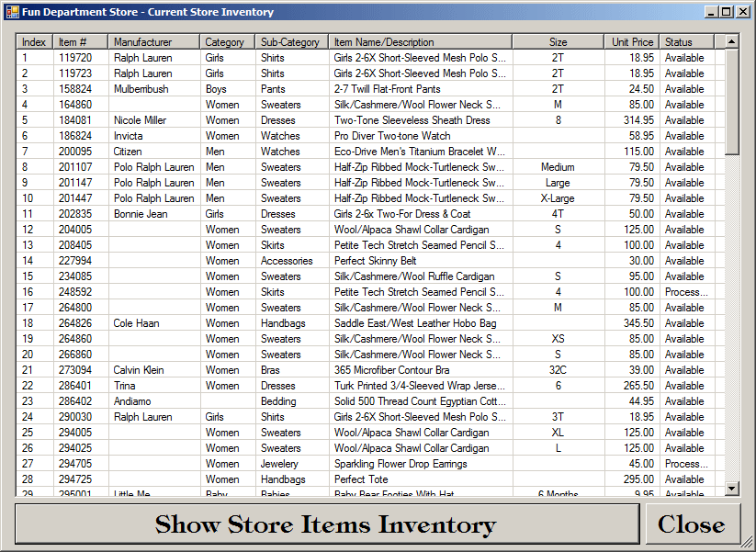756x552 pixels.
Task: Select item number 248592
Action: [x=75, y=292]
